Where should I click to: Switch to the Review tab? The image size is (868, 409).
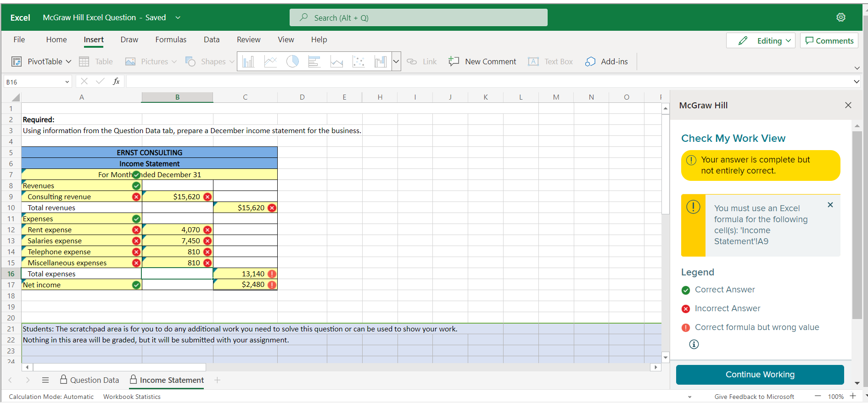point(249,39)
